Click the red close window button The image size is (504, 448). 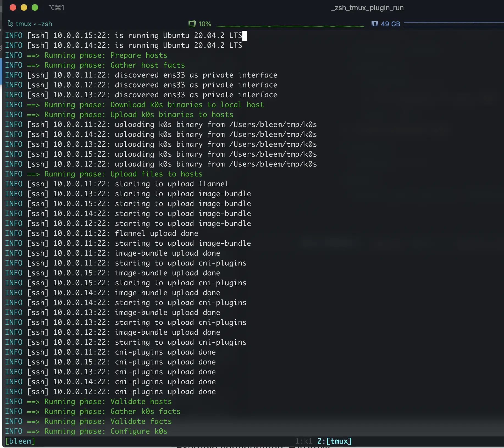pyautogui.click(x=13, y=7)
